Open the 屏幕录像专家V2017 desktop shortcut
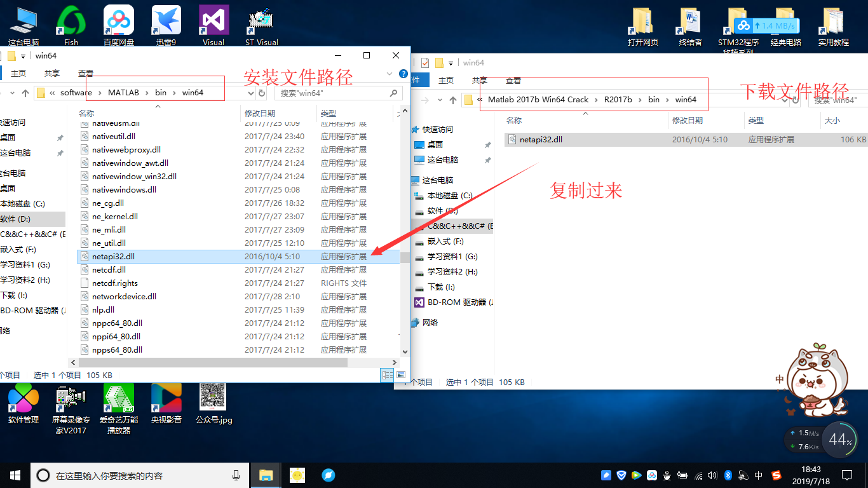Image resolution: width=868 pixels, height=488 pixels. point(71,409)
